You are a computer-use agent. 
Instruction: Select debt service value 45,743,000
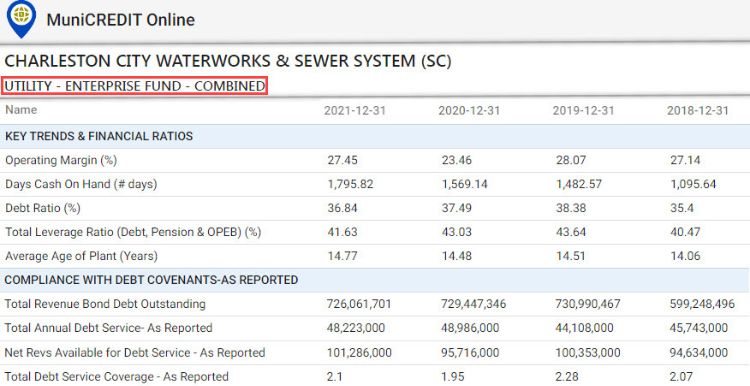699,328
